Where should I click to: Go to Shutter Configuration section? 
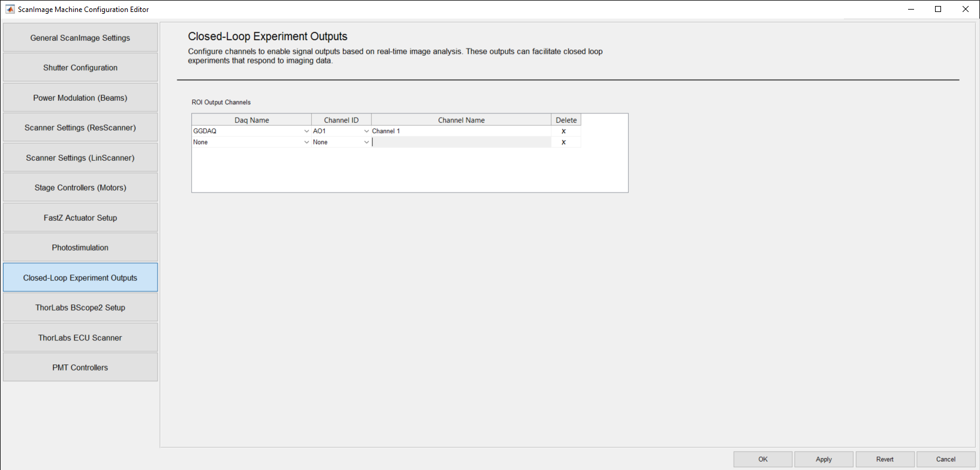point(80,68)
